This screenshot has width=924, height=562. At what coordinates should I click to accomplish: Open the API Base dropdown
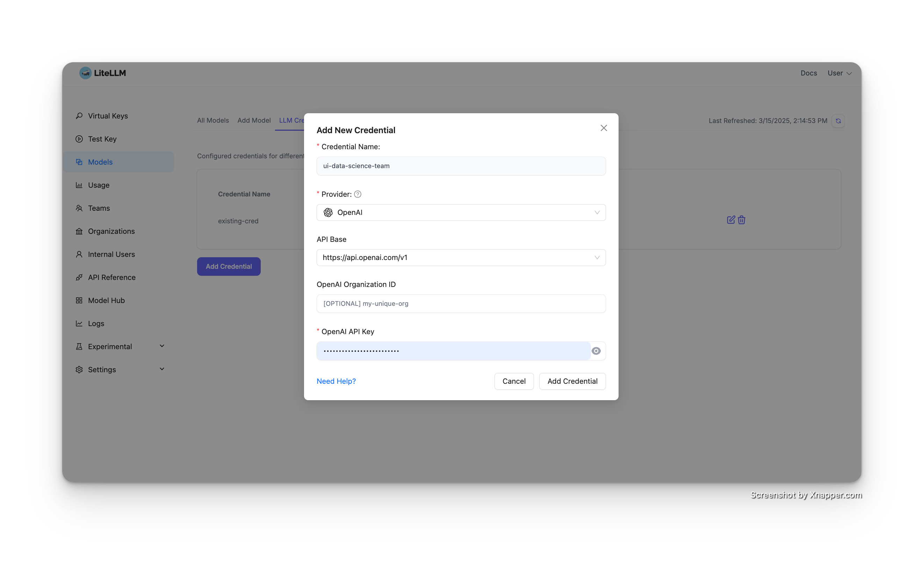point(461,258)
